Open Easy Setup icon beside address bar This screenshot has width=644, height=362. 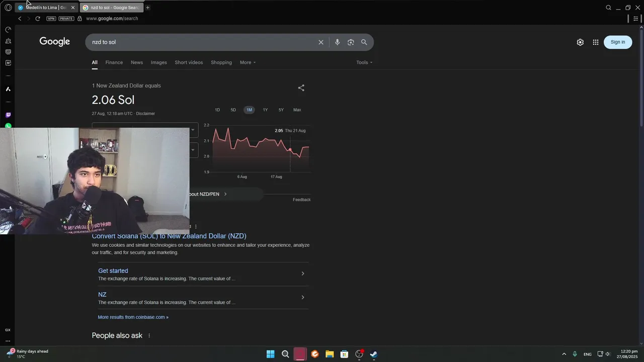636,19
